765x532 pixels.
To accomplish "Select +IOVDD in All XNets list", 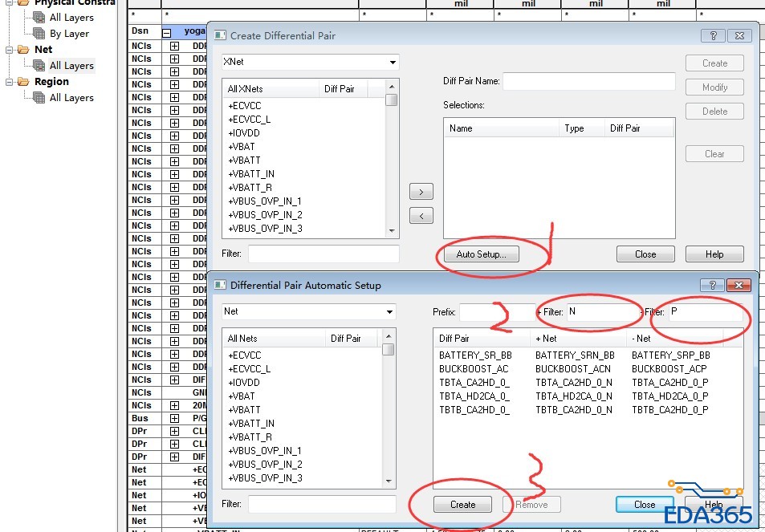I will [244, 133].
